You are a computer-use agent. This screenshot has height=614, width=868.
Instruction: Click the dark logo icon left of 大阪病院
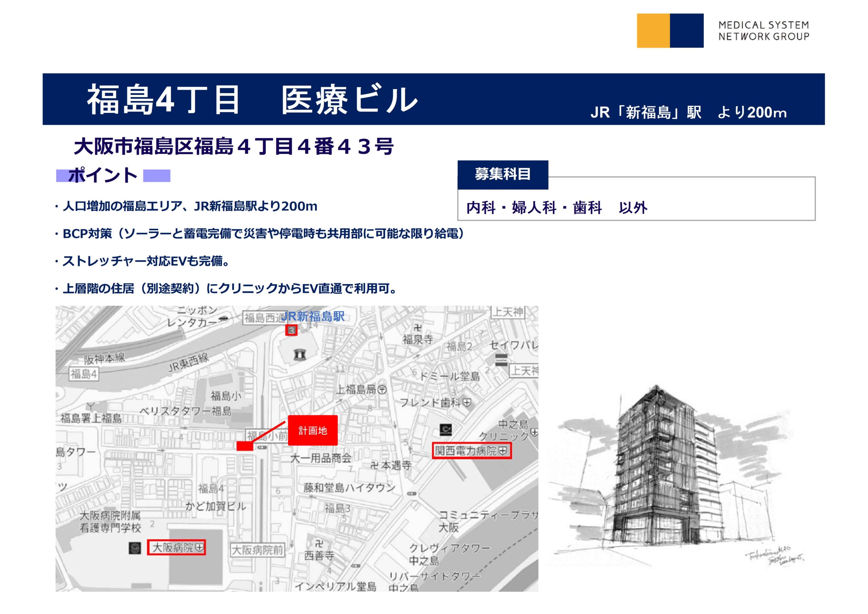[x=135, y=548]
